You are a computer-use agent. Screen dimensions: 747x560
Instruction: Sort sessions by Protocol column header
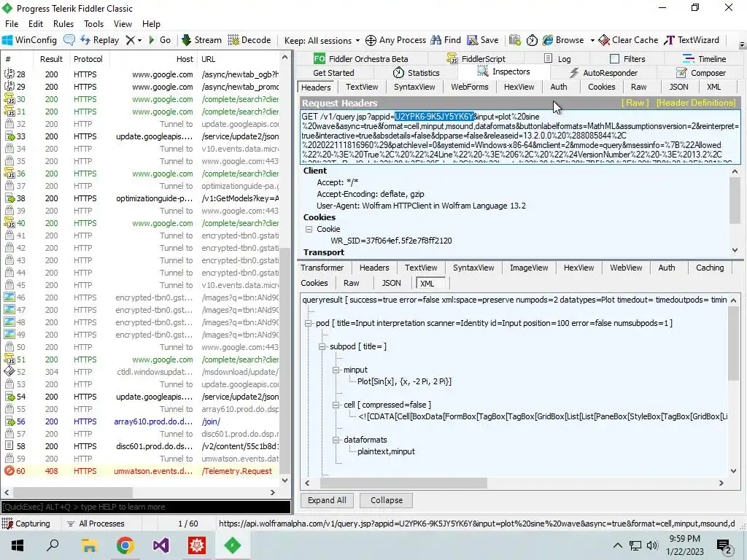pos(88,59)
